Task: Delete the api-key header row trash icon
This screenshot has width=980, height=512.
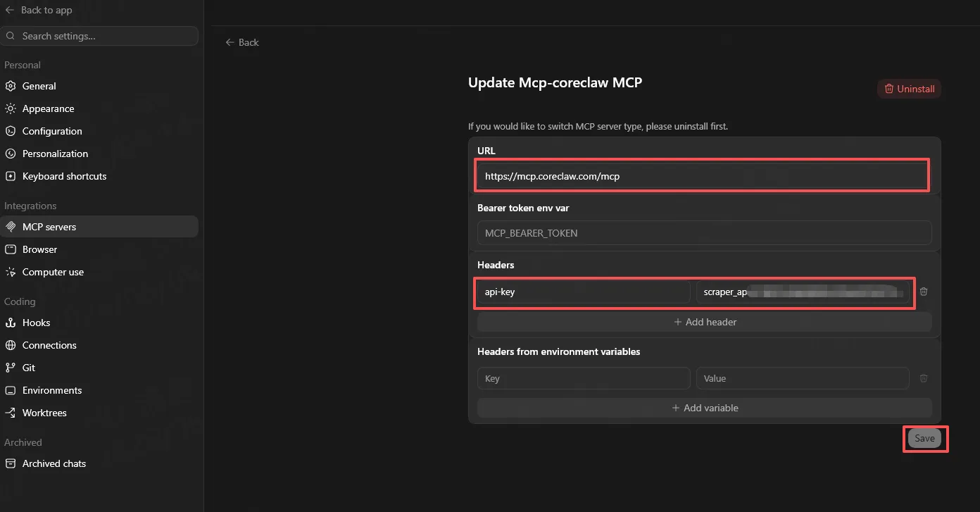Action: pos(924,292)
